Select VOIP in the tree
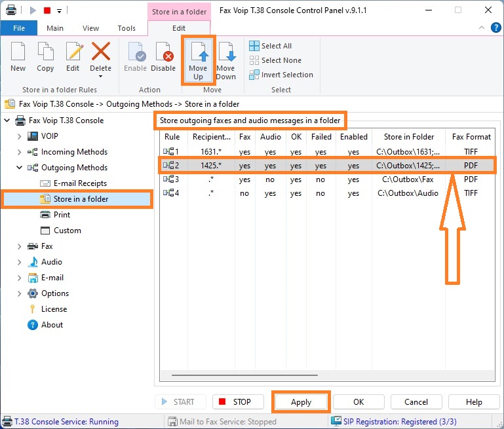This screenshot has height=429, width=504. tap(50, 136)
